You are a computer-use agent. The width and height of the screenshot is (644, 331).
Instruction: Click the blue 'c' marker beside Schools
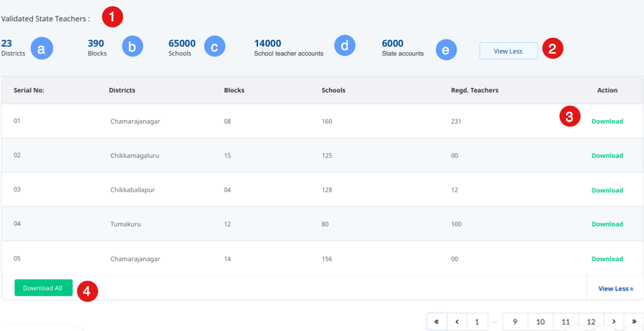coord(214,46)
